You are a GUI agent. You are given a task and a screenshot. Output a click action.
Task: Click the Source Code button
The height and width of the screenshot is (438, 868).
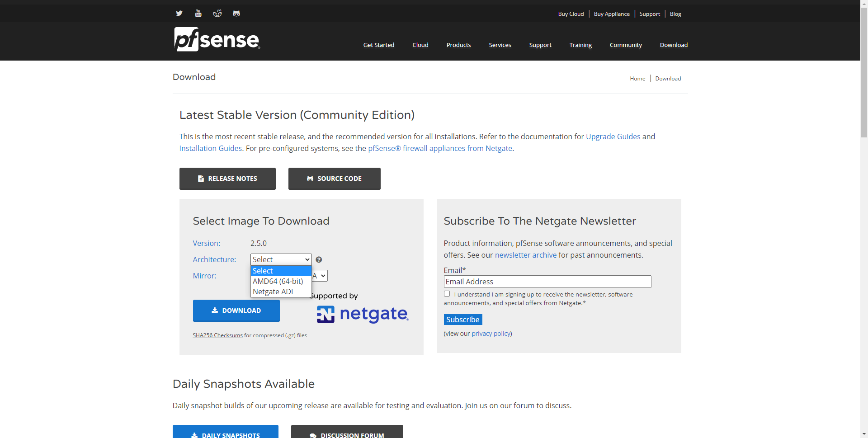(x=334, y=179)
